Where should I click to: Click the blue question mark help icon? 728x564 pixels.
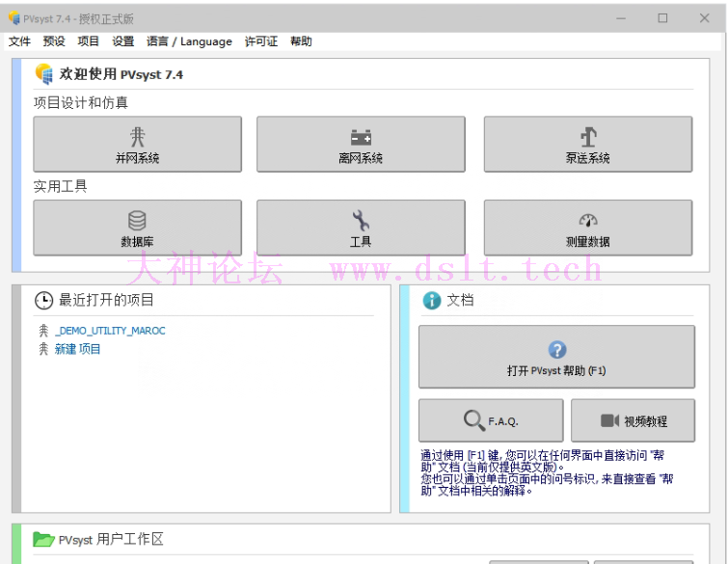[x=557, y=350]
